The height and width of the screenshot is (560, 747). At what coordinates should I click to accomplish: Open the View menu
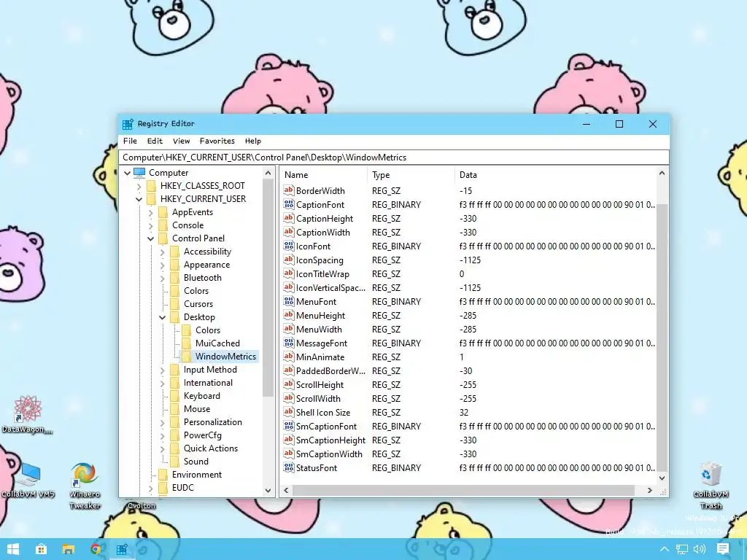coord(181,141)
